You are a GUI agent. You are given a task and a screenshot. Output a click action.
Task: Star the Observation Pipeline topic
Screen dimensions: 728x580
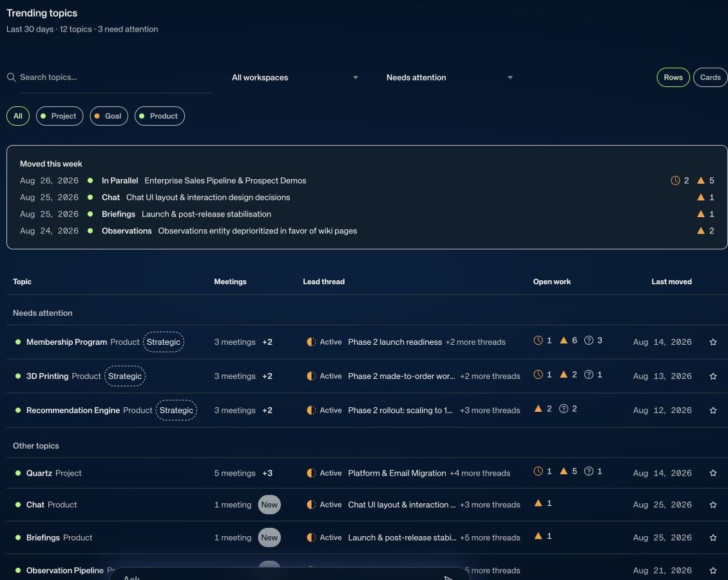click(x=713, y=571)
